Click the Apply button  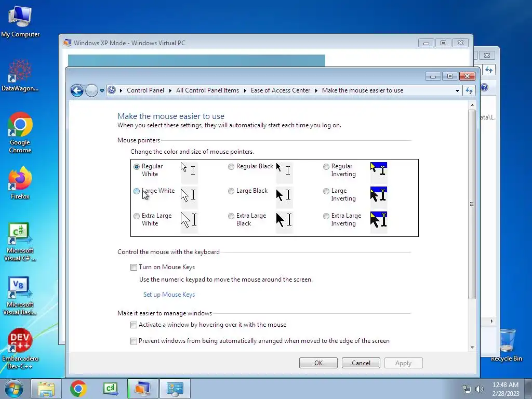click(x=403, y=363)
